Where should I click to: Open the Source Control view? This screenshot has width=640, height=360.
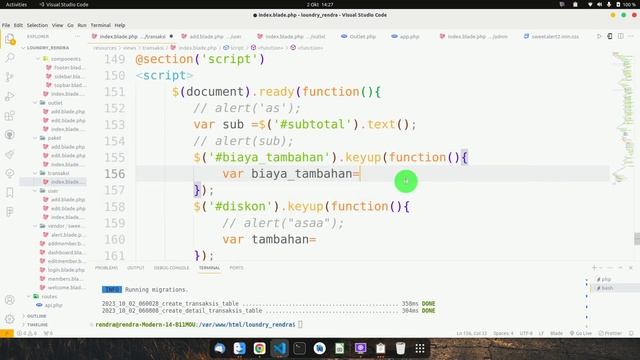10,77
